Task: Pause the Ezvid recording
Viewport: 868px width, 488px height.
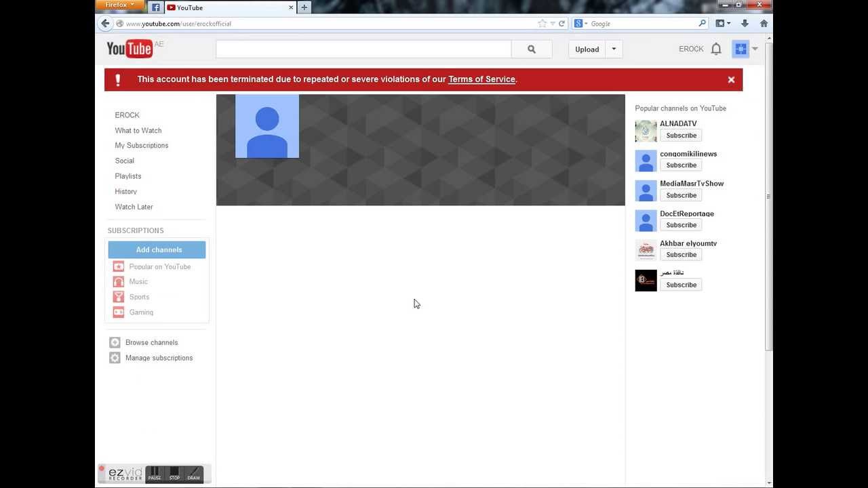Action: (155, 474)
